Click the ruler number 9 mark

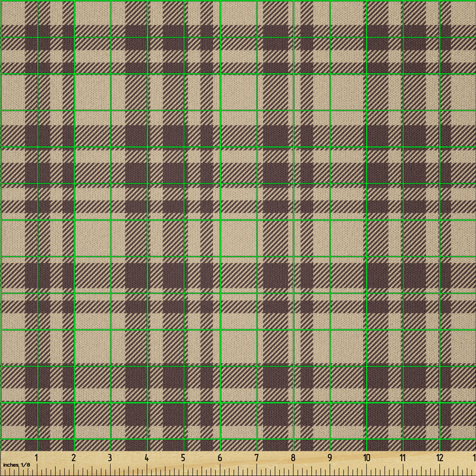point(330,458)
